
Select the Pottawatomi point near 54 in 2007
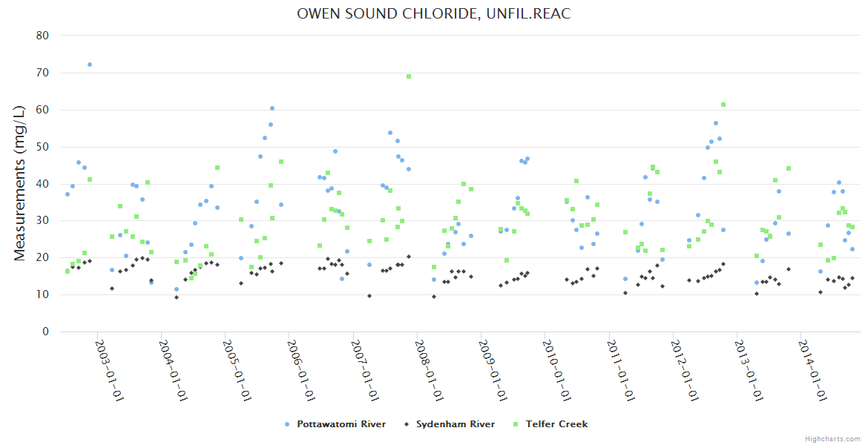coord(390,133)
